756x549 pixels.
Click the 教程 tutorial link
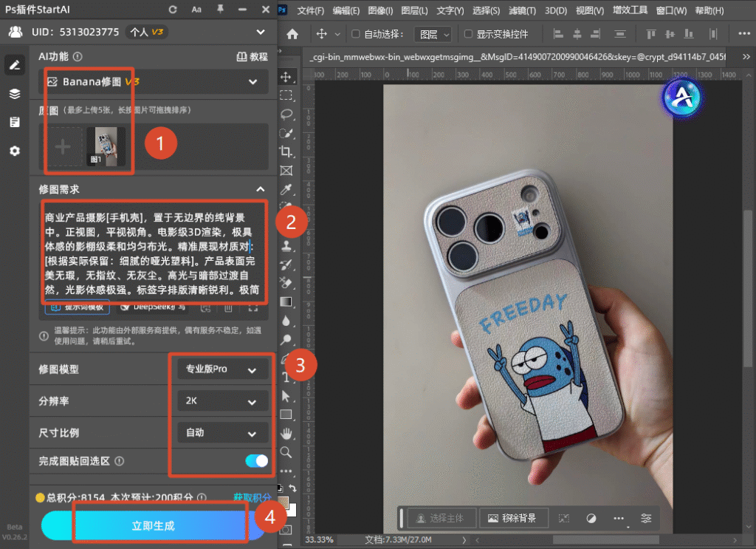coord(252,56)
